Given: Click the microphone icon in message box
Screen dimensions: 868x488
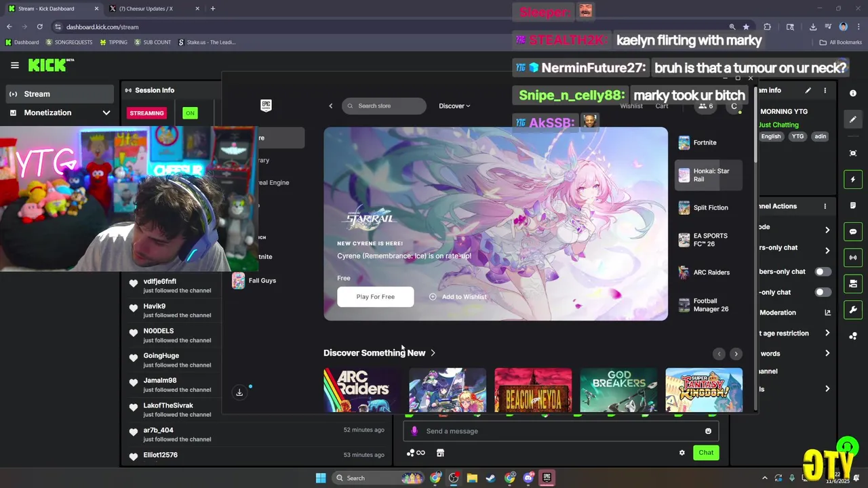Looking at the screenshot, I should [414, 431].
